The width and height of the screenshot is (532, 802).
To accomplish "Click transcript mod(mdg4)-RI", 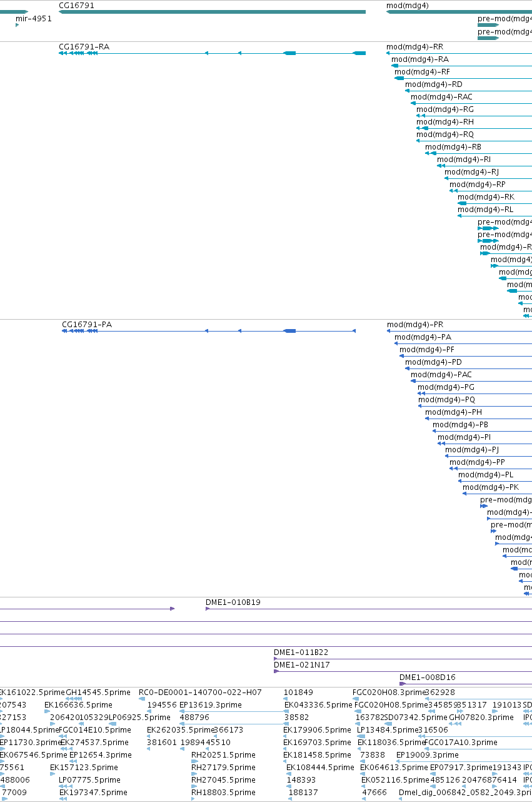I will (464, 160).
